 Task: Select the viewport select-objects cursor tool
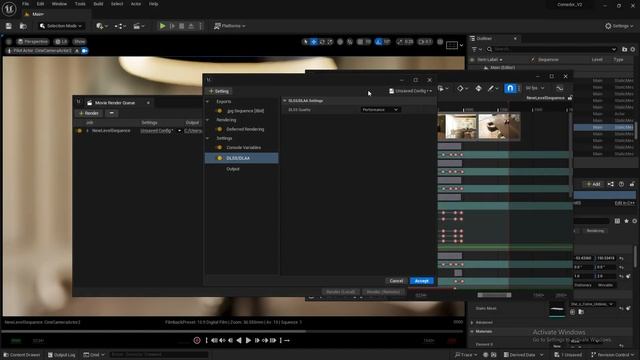[x=306, y=42]
